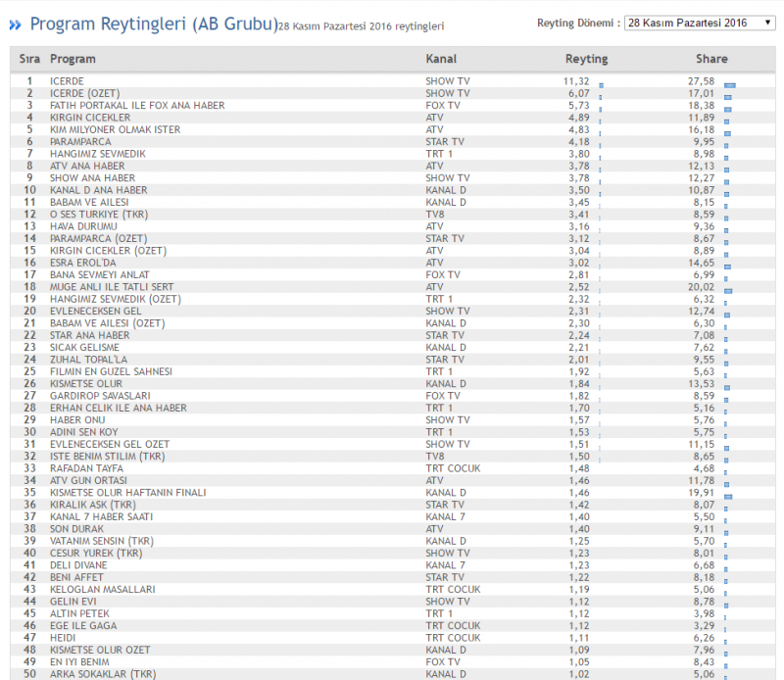Select the BENI AFFET program
This screenshot has width=784, height=680.
point(76,577)
